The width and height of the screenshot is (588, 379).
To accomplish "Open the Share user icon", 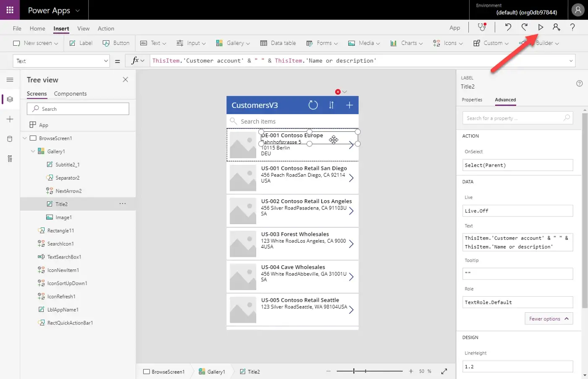I will pos(556,27).
